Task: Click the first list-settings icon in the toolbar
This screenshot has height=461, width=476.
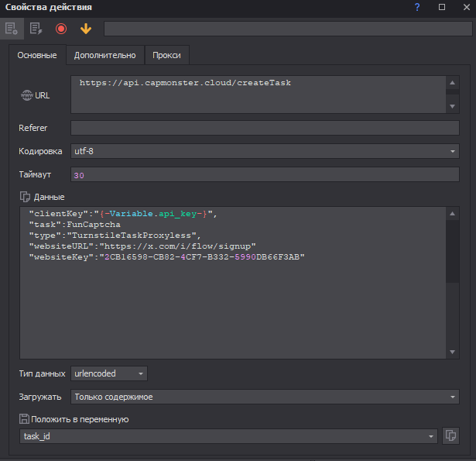Action: (x=11, y=29)
